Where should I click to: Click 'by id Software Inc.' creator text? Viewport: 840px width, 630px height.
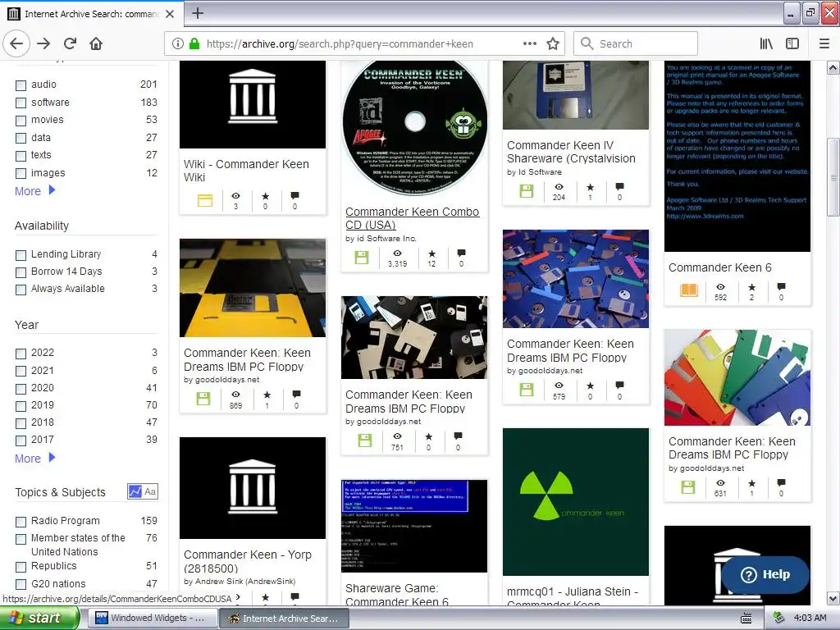tap(381, 239)
